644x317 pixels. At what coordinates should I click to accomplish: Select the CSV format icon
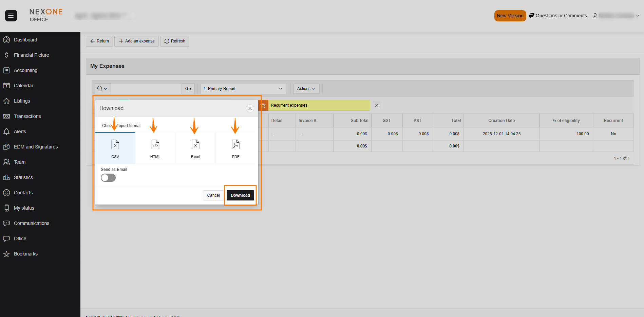click(115, 145)
